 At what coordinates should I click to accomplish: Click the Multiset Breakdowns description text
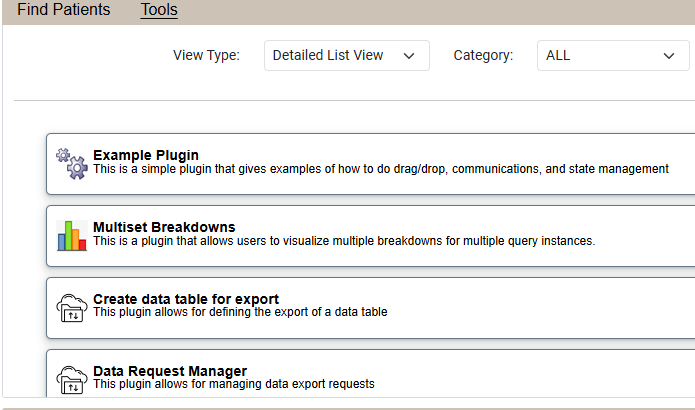click(344, 241)
